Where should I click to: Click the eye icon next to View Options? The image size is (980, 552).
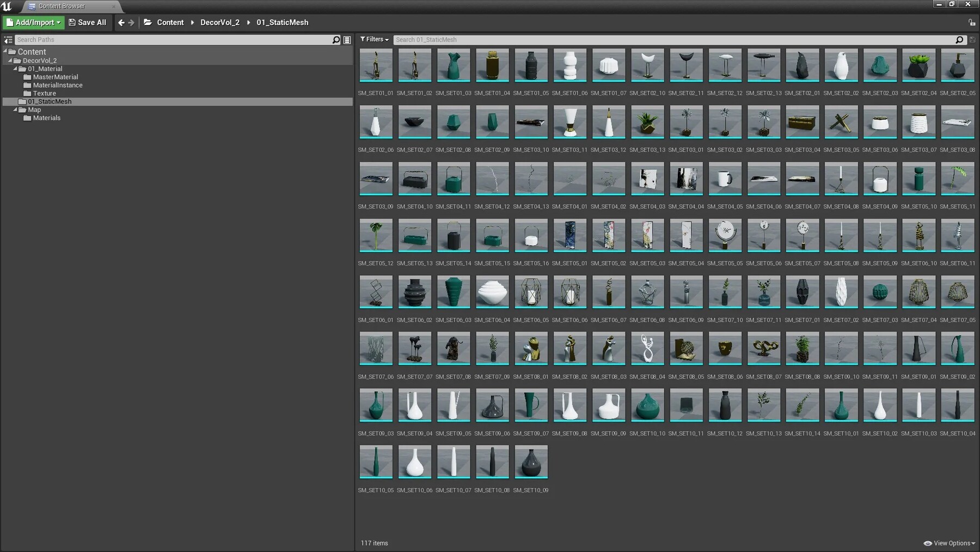click(927, 543)
